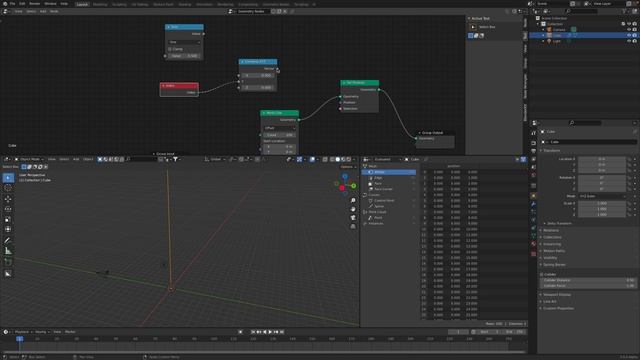The width and height of the screenshot is (640, 360).
Task: Select the Transform tool in viewport toolbar
Action: [8, 229]
